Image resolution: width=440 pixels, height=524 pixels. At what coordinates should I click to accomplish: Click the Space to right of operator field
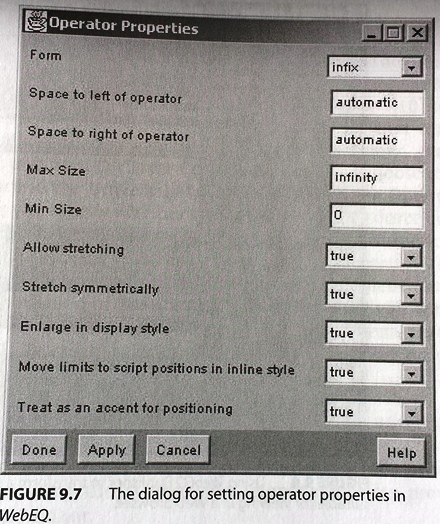tap(377, 141)
